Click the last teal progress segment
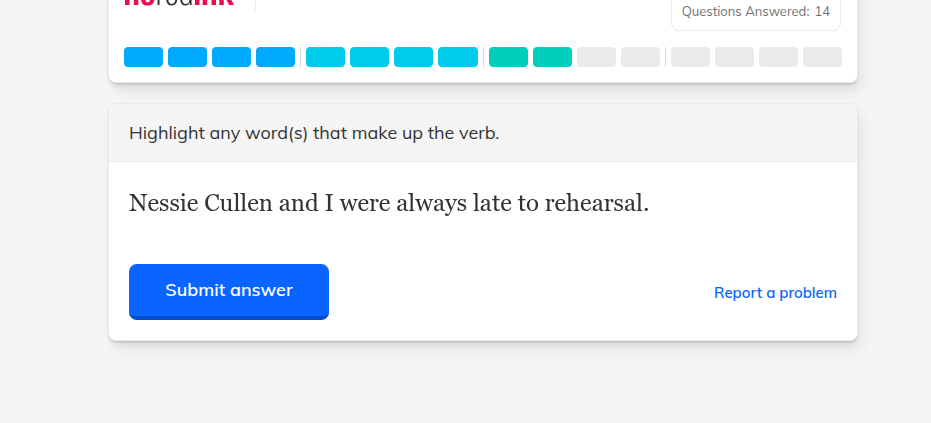Viewport: 931px width, 423px height. (552, 57)
